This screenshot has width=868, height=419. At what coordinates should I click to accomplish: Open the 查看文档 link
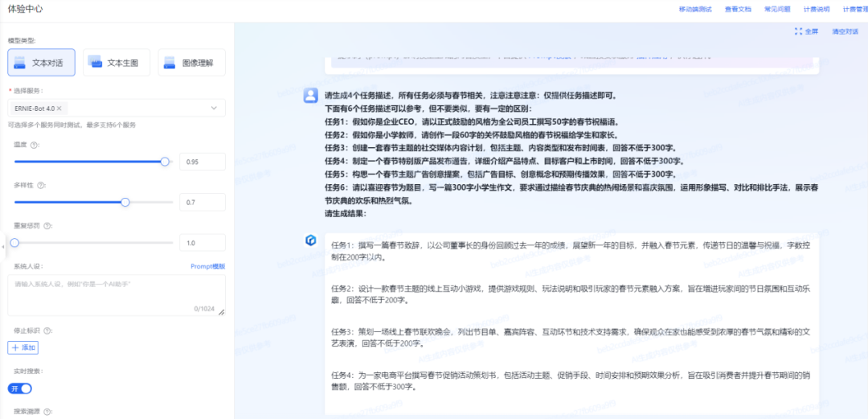[738, 10]
